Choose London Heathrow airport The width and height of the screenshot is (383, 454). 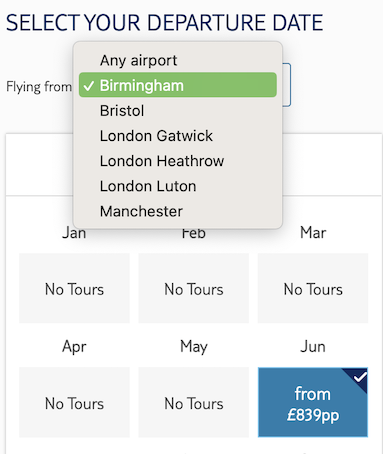[178, 161]
